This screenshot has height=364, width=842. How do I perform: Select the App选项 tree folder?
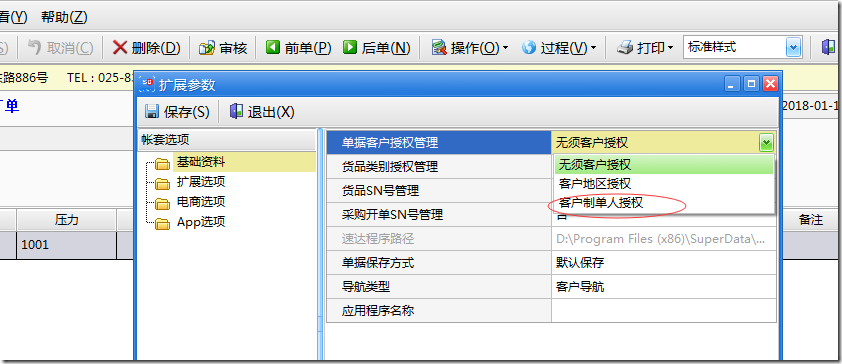click(x=201, y=222)
